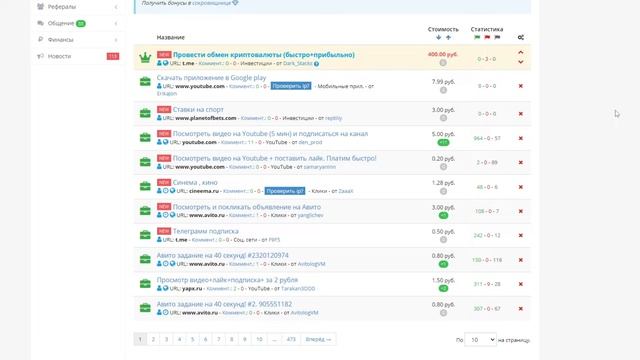Move crypto exchange task up with chevron
The width and height of the screenshot is (640, 360).
520,52
